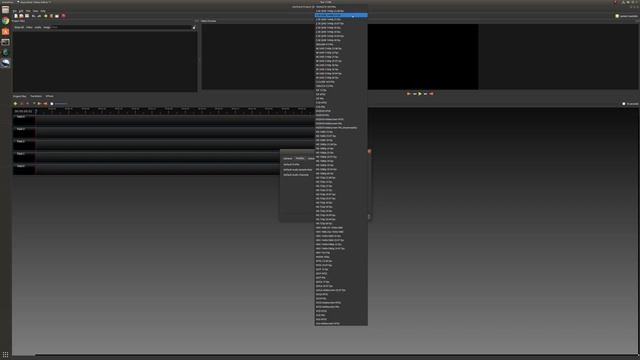Open the Show Applications grid

click(5, 355)
